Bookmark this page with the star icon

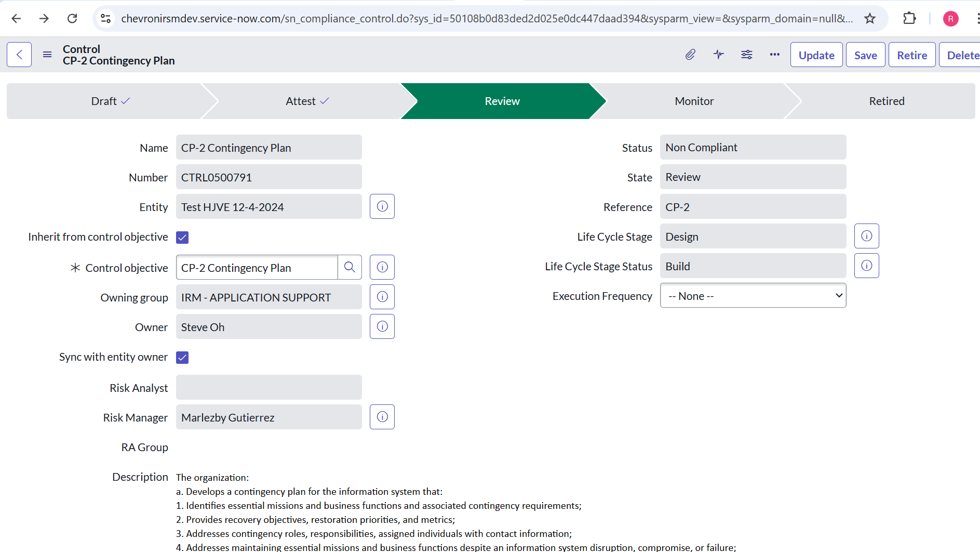(x=870, y=19)
